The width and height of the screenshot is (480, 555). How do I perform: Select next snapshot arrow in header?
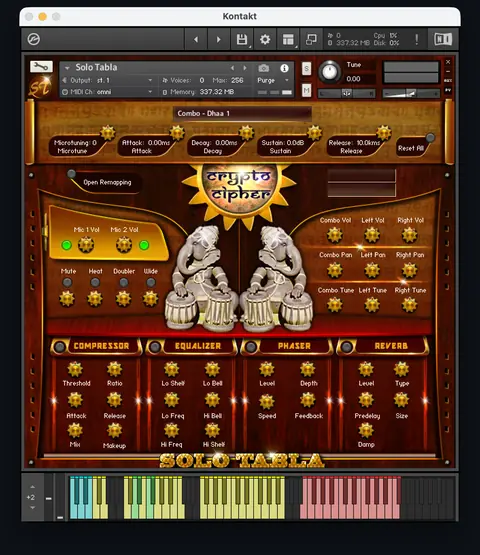[245, 68]
